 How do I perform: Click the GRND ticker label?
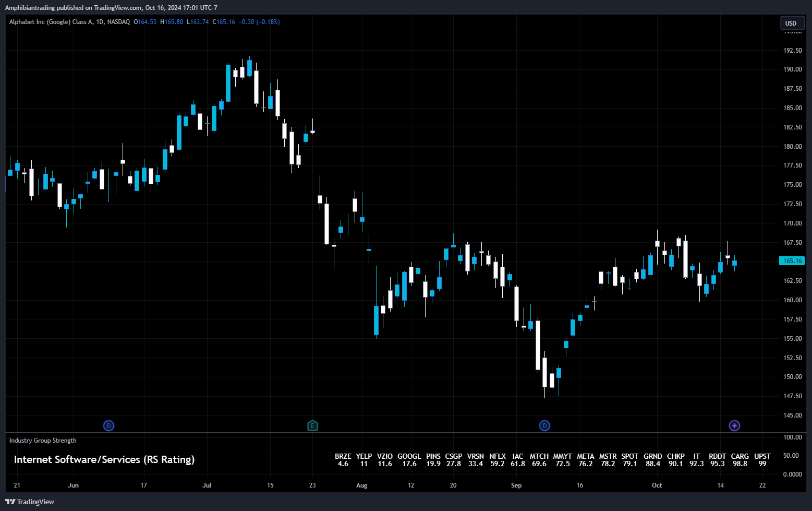[x=653, y=456]
